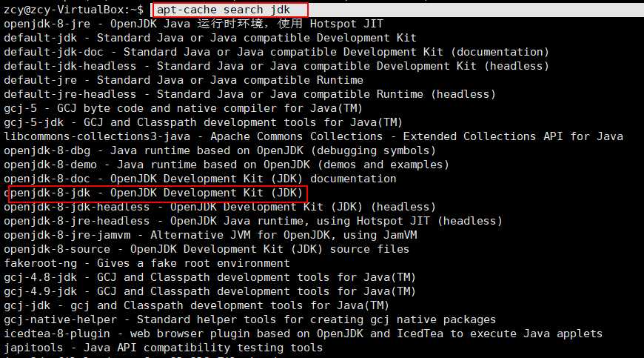Select the openjdk-8-jre-jamvm JamVM line
Image resolution: width=644 pixels, height=358 pixels.
click(x=210, y=235)
